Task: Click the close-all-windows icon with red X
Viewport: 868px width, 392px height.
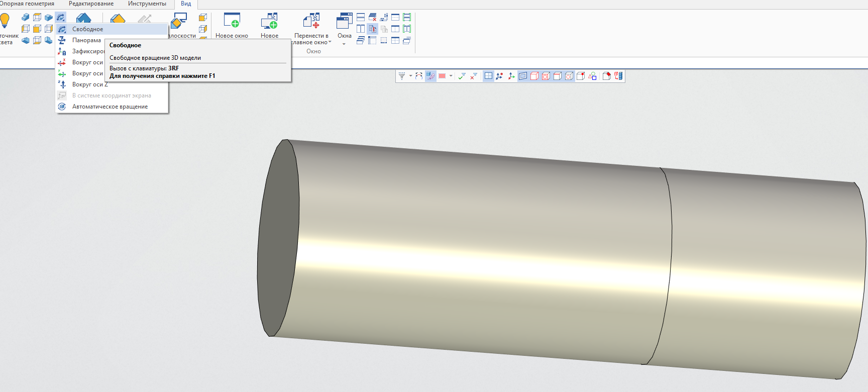Action: pos(372,18)
